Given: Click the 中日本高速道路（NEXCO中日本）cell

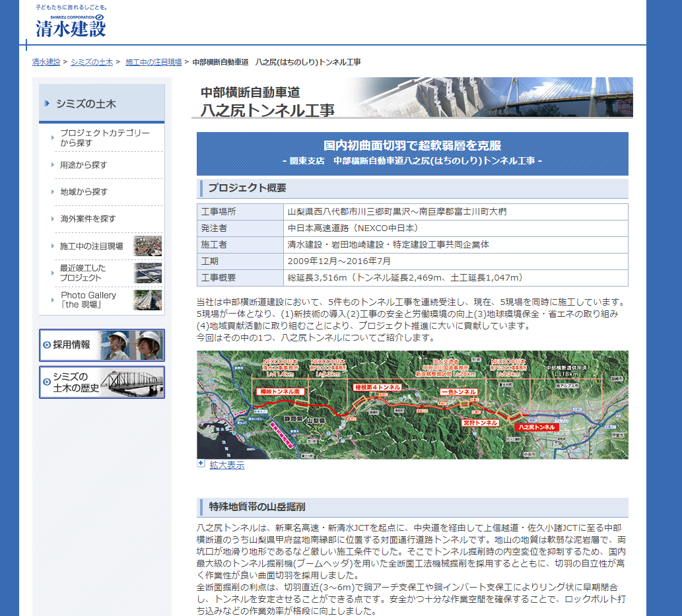Looking at the screenshot, I should pos(456,228).
